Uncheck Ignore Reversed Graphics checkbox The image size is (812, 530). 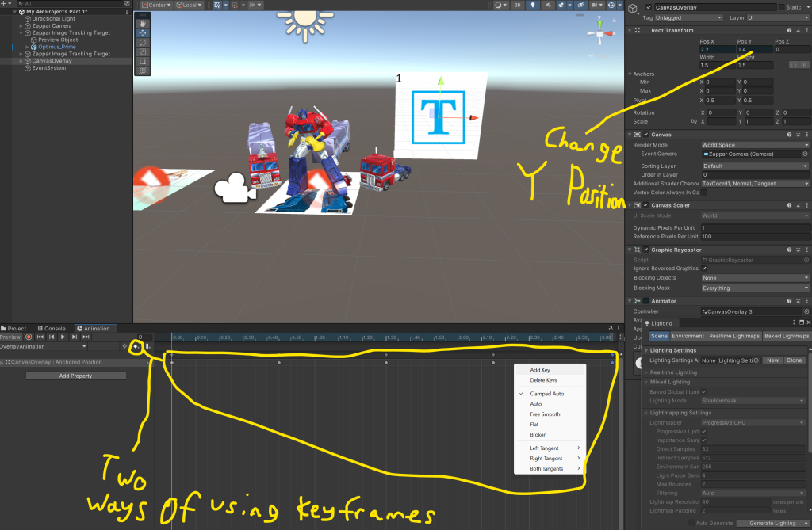coord(704,269)
